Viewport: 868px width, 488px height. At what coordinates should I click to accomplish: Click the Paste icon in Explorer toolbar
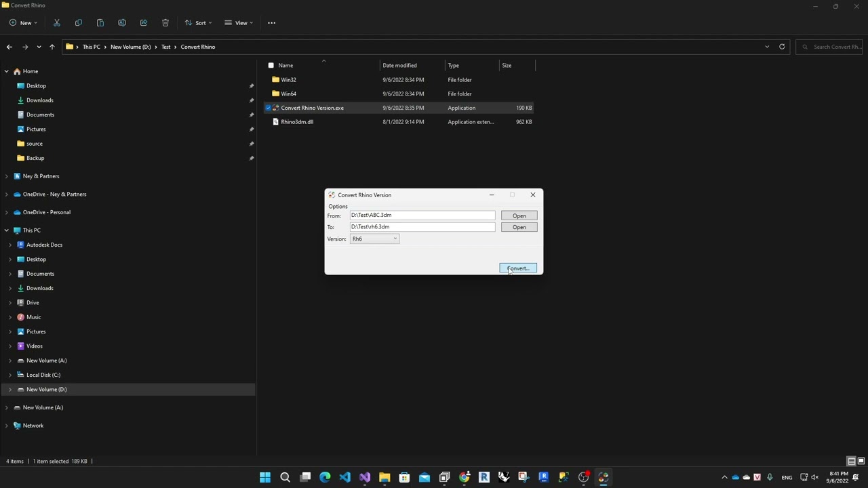point(100,23)
